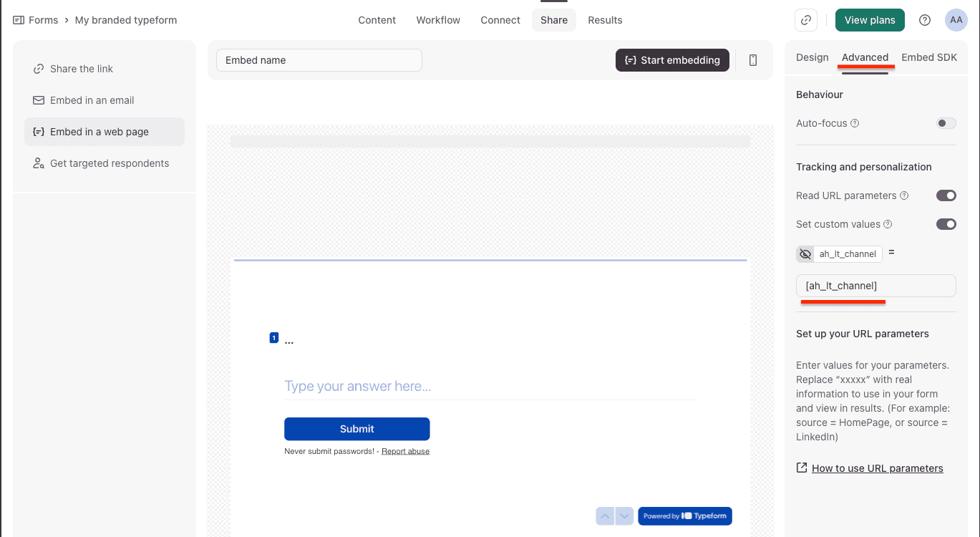
Task: Click the envelope icon for Embed in an email
Action: (37, 100)
